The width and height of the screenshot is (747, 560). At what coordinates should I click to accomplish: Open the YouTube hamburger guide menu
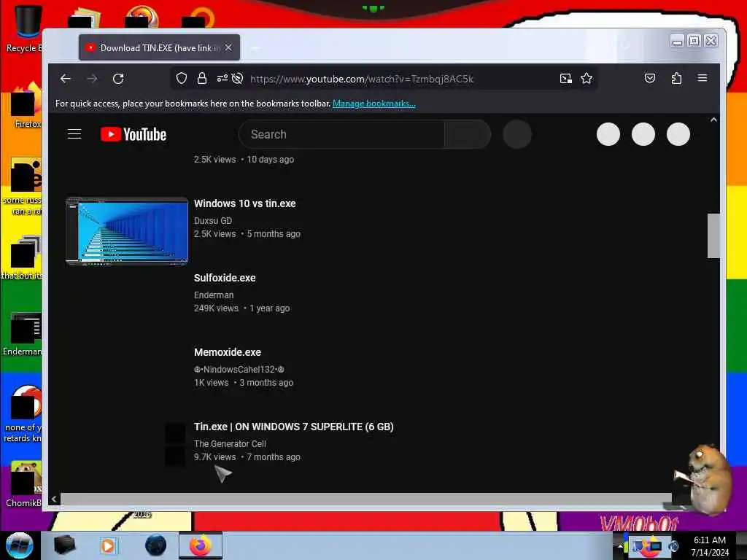click(x=74, y=134)
